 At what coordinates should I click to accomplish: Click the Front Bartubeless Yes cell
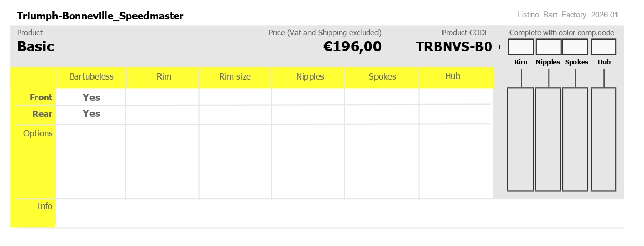click(x=91, y=97)
